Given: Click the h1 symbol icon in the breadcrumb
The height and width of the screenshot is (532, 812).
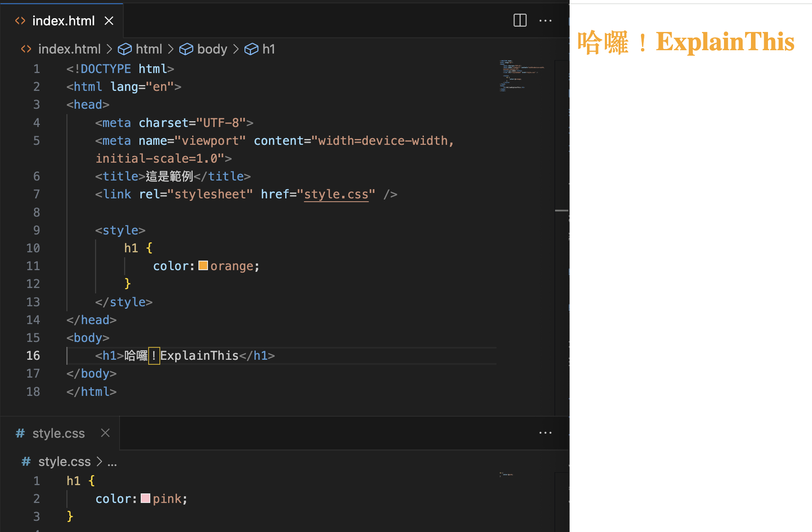Looking at the screenshot, I should point(251,49).
